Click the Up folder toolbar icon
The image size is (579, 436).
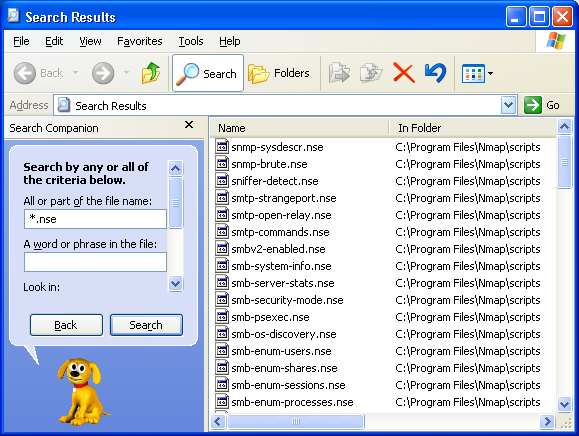tap(151, 73)
